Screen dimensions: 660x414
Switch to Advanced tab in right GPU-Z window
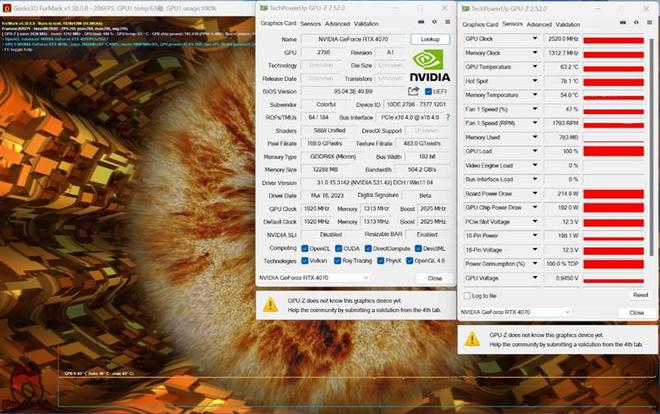point(539,24)
